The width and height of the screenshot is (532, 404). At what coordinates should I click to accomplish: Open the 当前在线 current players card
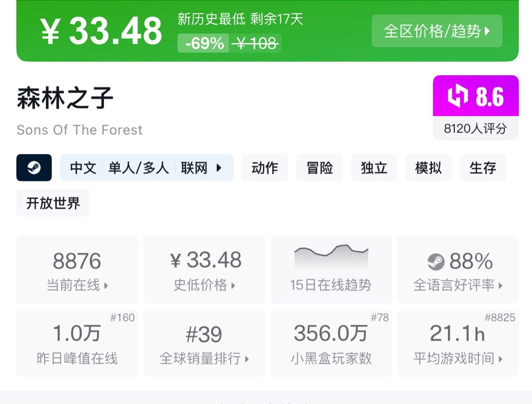(77, 270)
